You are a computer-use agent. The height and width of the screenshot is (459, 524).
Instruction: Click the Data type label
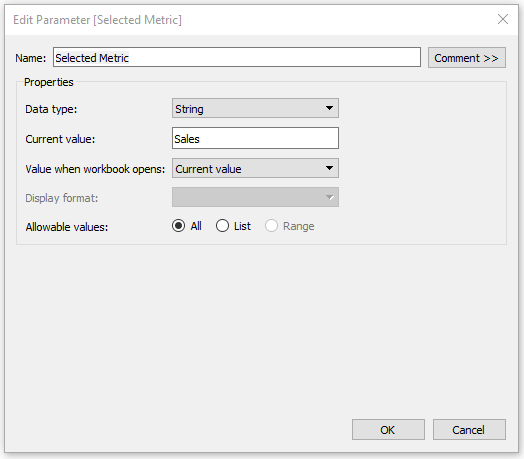tap(51, 109)
